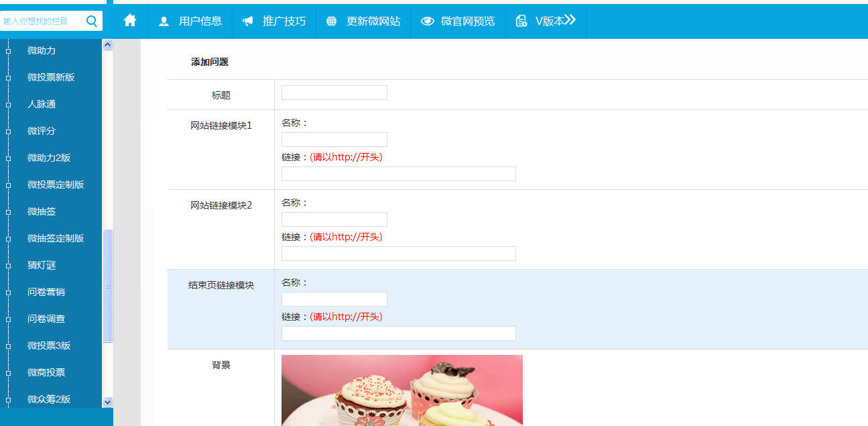
Task: Select 人脉通 in the sidebar
Action: point(42,104)
